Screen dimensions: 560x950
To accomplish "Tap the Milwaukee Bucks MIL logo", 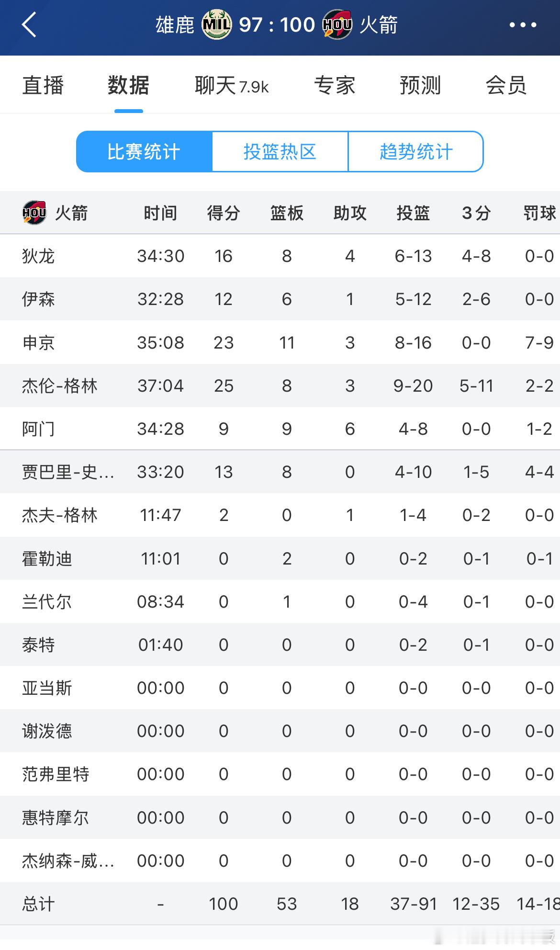I will click(217, 25).
